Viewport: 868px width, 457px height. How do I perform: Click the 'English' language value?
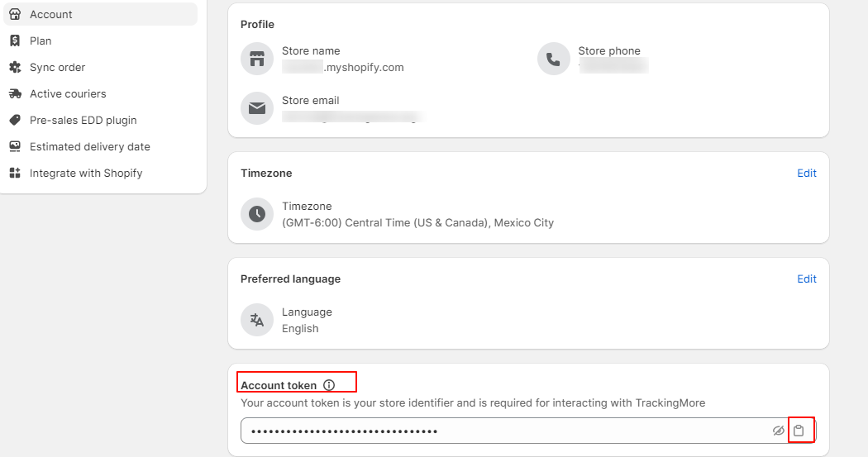300,329
